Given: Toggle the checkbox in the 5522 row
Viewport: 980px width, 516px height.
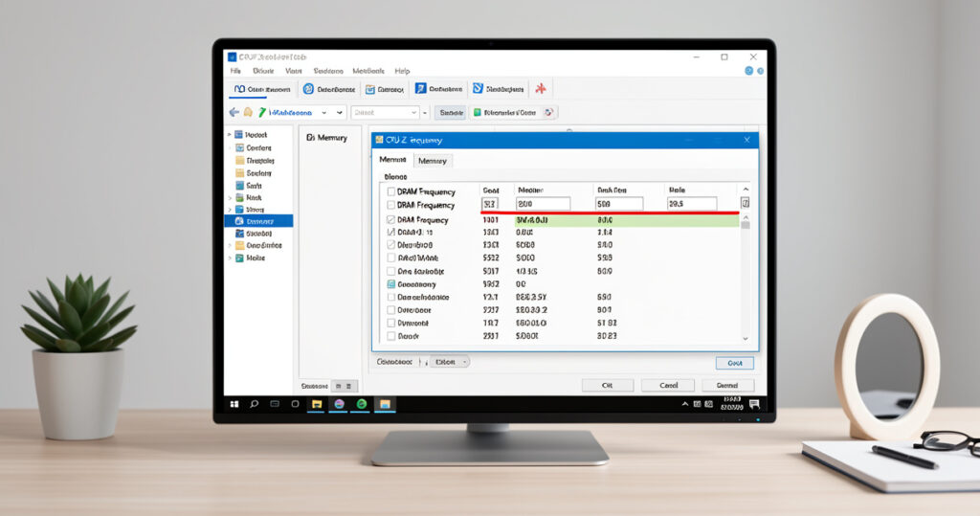Looking at the screenshot, I should 390,258.
